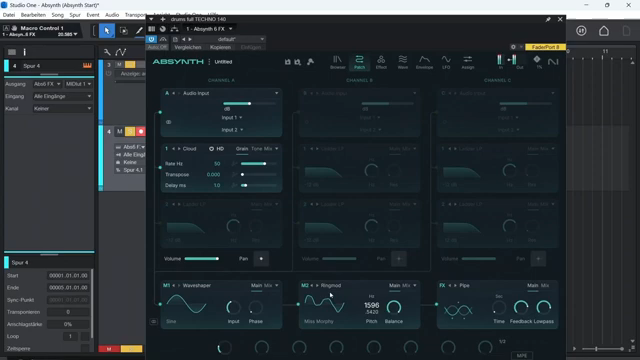Click the Transponieren value field
640x360 pixels.
pos(68,312)
